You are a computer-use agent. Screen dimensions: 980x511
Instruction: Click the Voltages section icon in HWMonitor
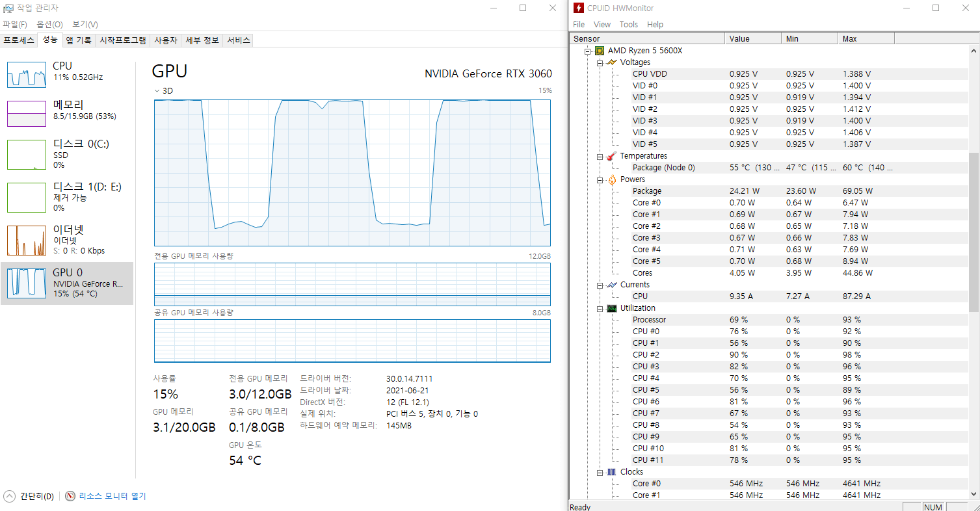pyautogui.click(x=611, y=62)
